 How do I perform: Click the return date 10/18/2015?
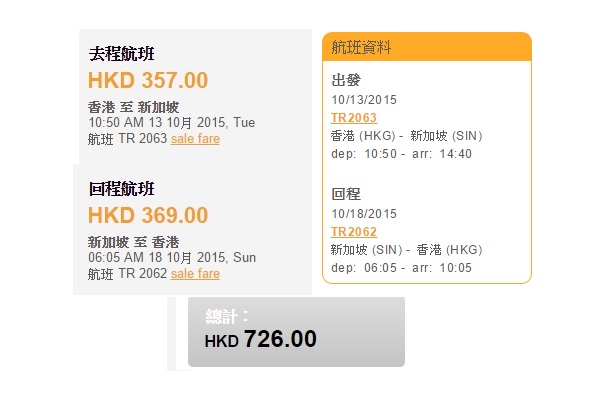364,214
